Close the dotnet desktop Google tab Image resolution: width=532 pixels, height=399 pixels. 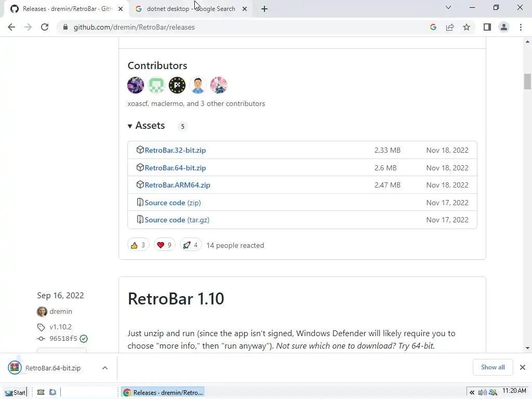pos(245,9)
